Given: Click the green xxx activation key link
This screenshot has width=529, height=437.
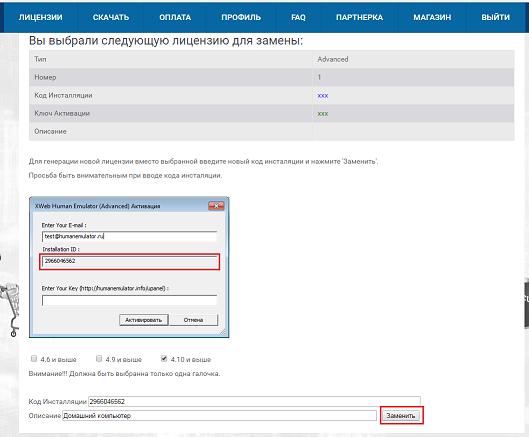Looking at the screenshot, I should point(323,114).
